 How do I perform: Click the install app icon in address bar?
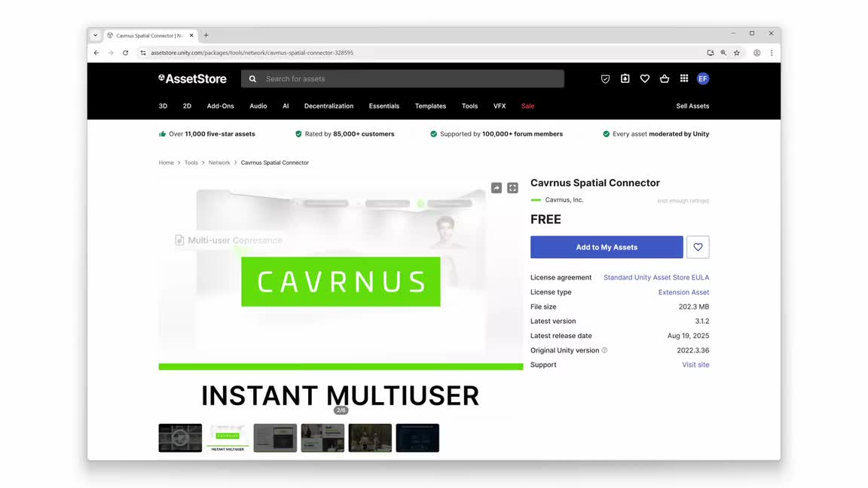[711, 53]
